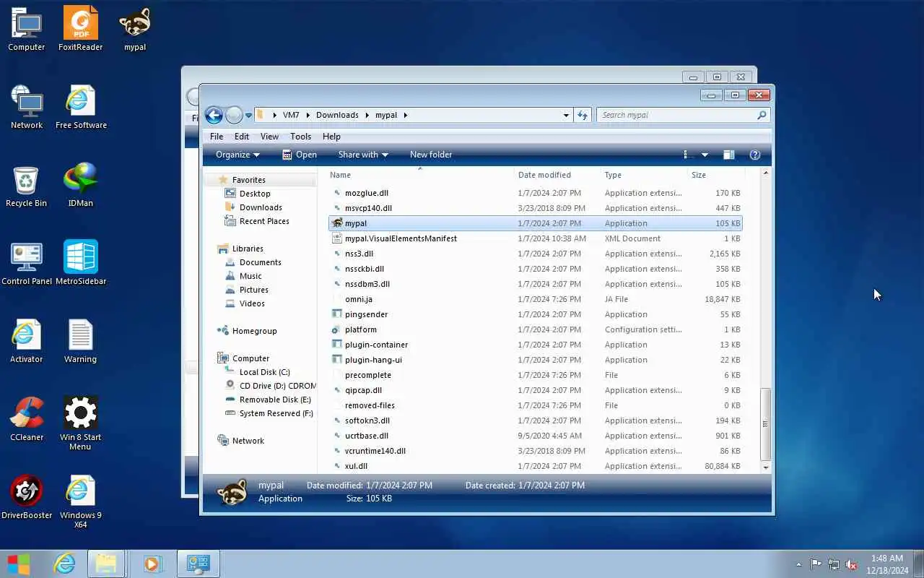Open the Share with dropdown
924x578 pixels.
pyautogui.click(x=363, y=155)
